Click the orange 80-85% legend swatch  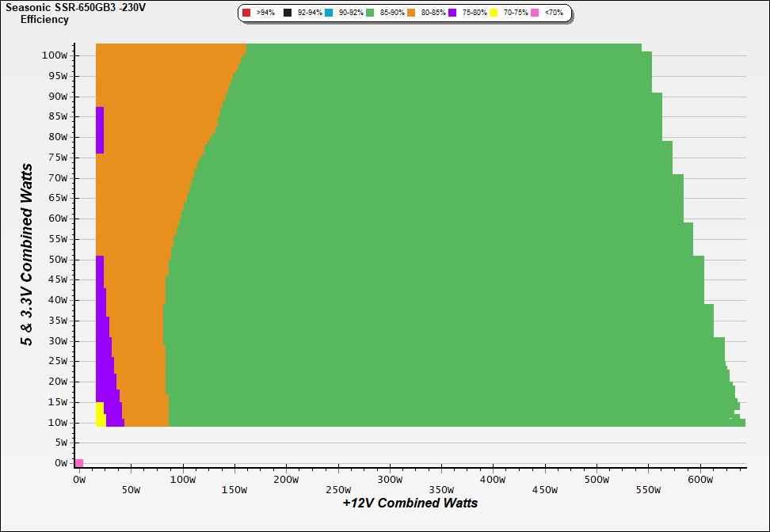tap(411, 13)
